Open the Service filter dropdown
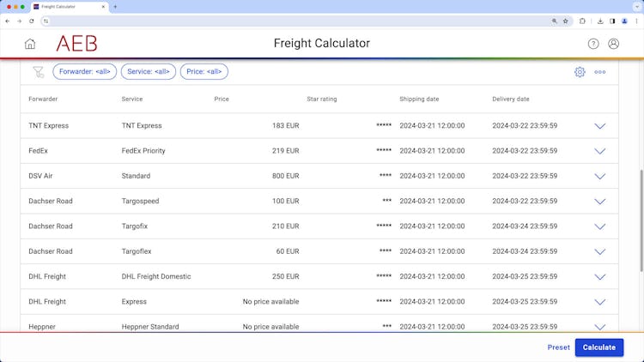The width and height of the screenshot is (644, 362). click(149, 71)
